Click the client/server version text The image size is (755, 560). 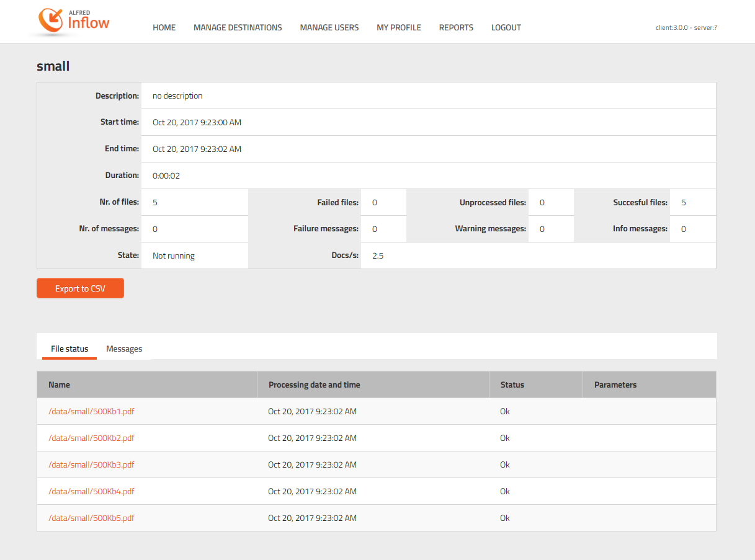[686, 27]
